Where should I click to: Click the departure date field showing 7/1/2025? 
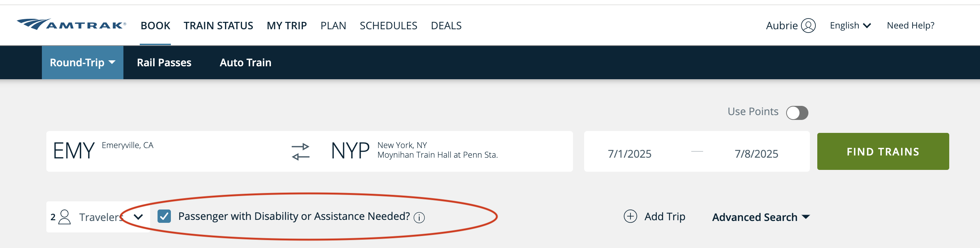coord(630,154)
